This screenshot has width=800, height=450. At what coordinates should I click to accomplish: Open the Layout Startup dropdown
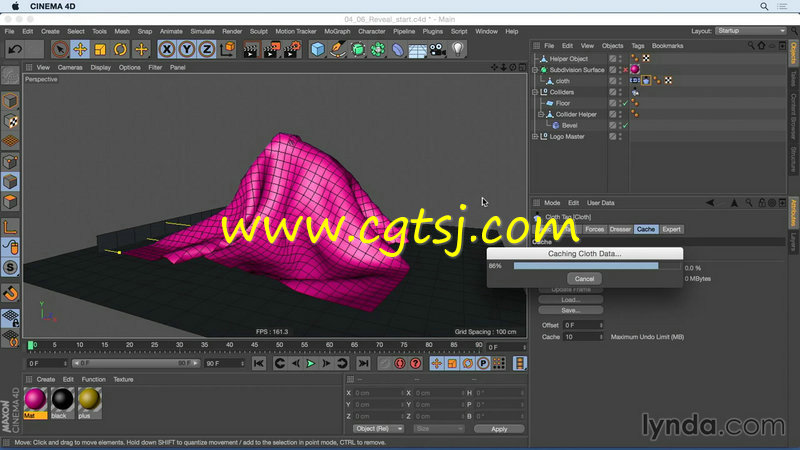click(751, 31)
